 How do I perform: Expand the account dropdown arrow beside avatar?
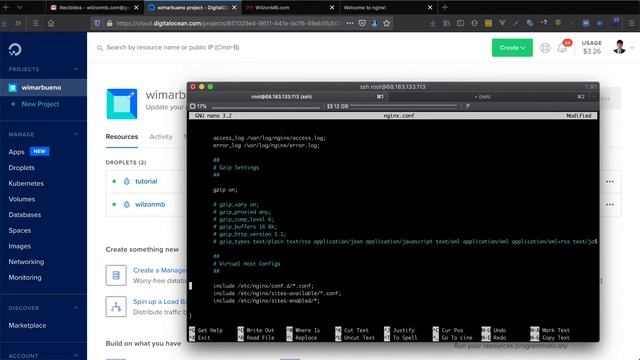(632, 48)
